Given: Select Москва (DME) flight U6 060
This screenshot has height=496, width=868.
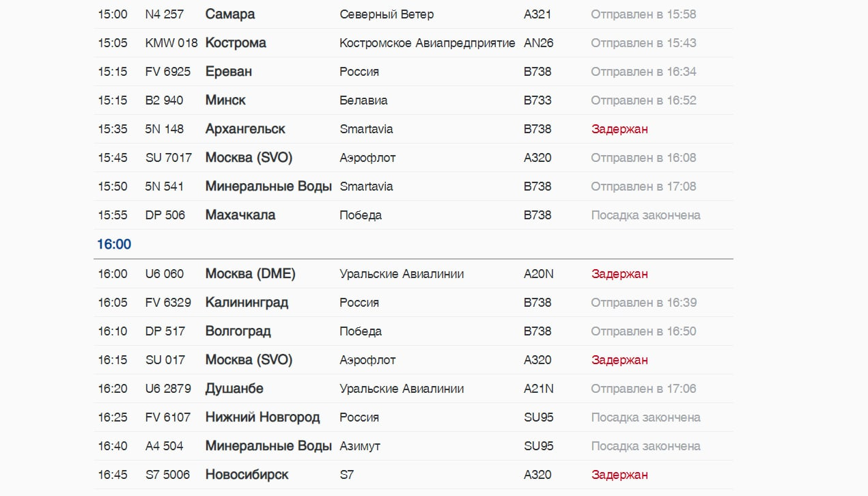Looking at the screenshot, I should (413, 274).
